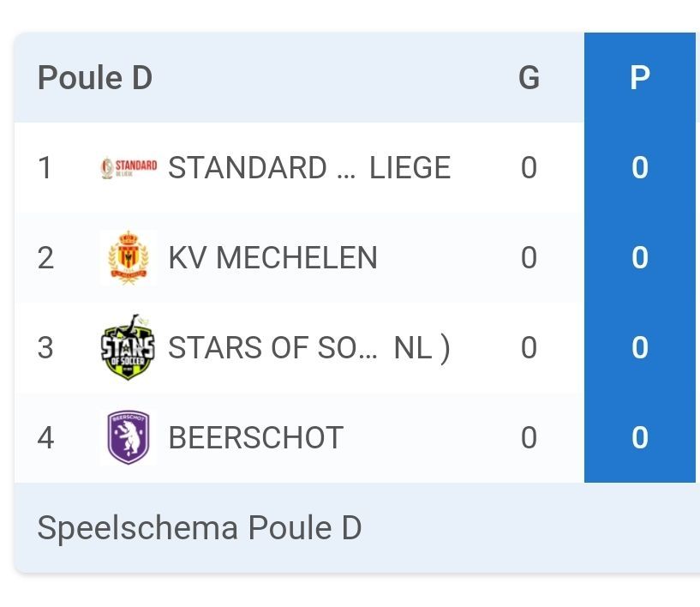Viewport: 700px width, 607px height.
Task: Click Beerschot's games played value
Action: pyautogui.click(x=529, y=437)
